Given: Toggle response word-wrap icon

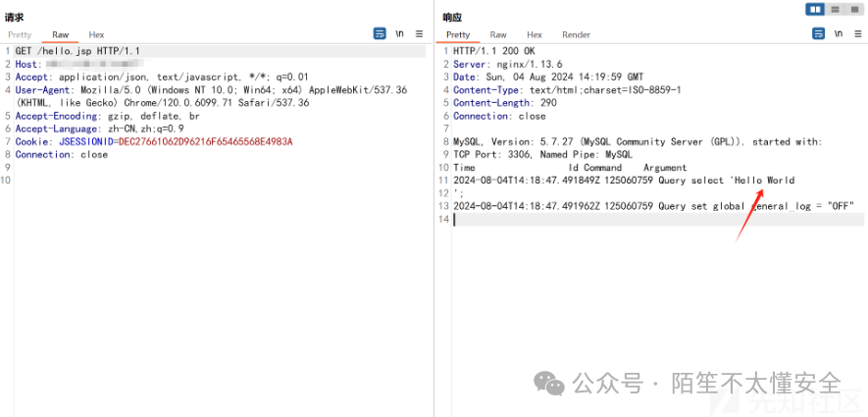Looking at the screenshot, I should pos(818,33).
